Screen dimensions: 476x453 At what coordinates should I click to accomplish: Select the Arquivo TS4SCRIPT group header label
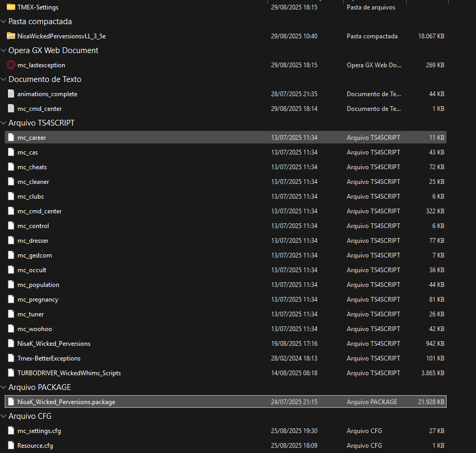click(x=42, y=123)
